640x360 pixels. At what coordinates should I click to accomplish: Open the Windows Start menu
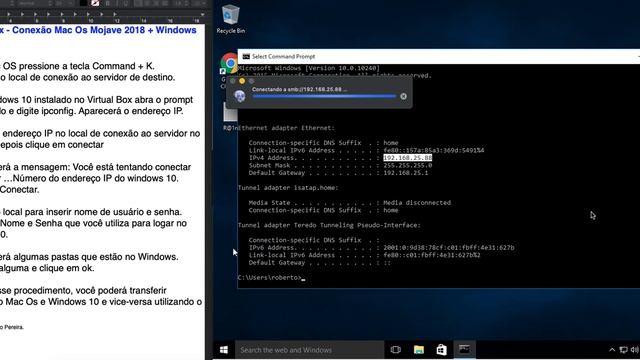pos(224,350)
